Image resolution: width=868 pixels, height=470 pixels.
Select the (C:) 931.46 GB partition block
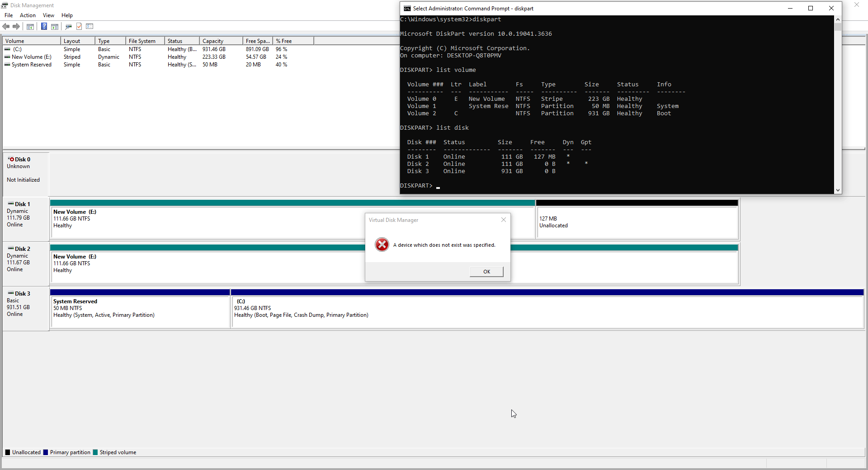pos(547,309)
